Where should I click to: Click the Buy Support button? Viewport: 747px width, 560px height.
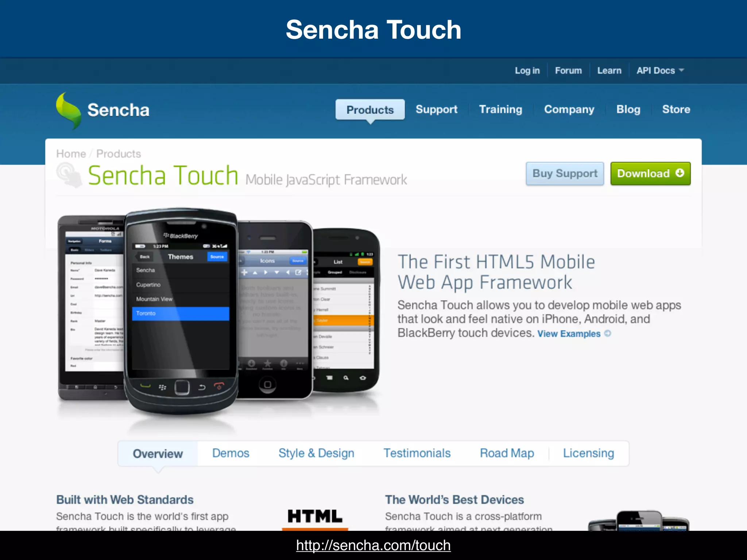click(x=565, y=174)
